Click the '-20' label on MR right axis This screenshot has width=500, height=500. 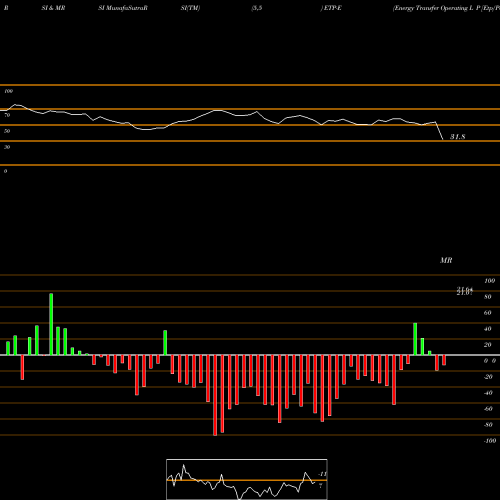tap(488, 377)
